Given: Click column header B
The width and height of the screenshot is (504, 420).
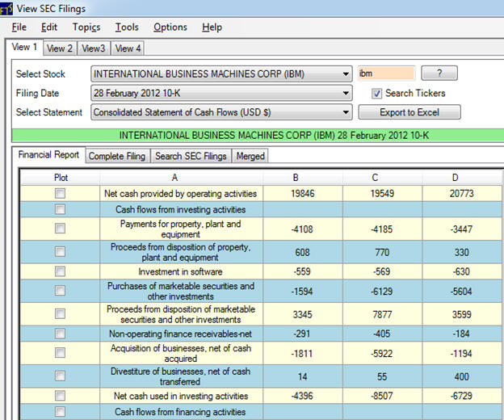Looking at the screenshot, I should (302, 178).
